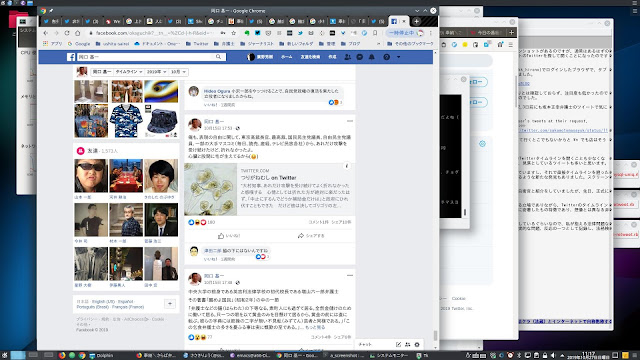Click the 友達 friends section heading
Viewport: 640px width, 360px height.
click(92, 151)
